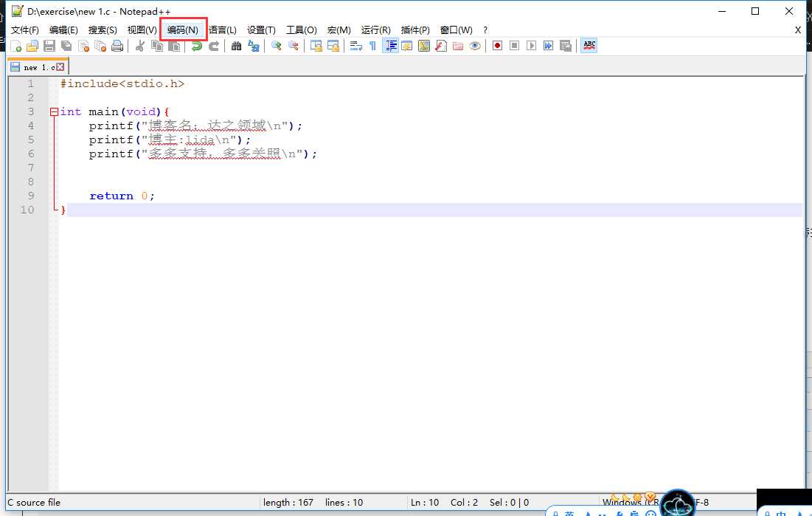Image resolution: width=812 pixels, height=516 pixels.
Task: Toggle file monitoring eye icon
Action: point(475,47)
